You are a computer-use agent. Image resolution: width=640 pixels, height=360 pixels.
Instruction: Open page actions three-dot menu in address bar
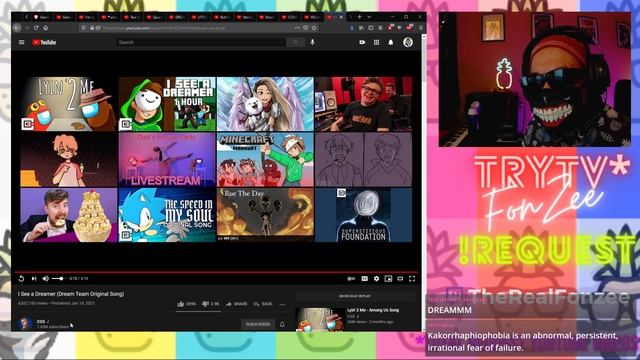coord(297,28)
